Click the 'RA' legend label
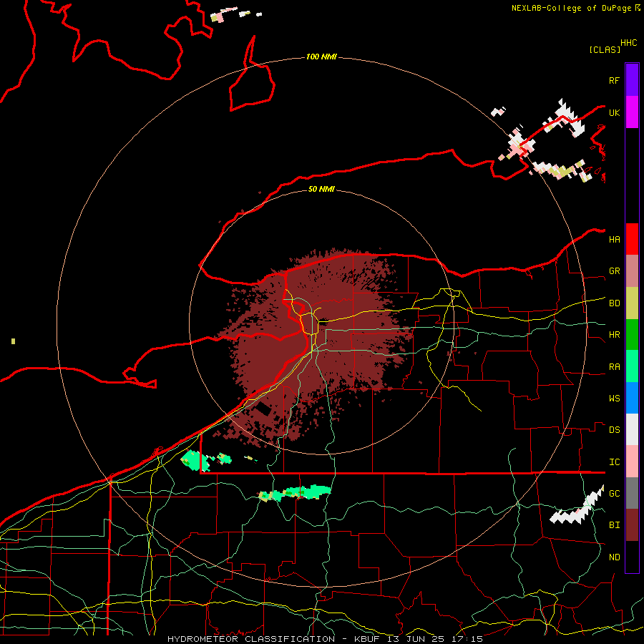 (x=614, y=367)
